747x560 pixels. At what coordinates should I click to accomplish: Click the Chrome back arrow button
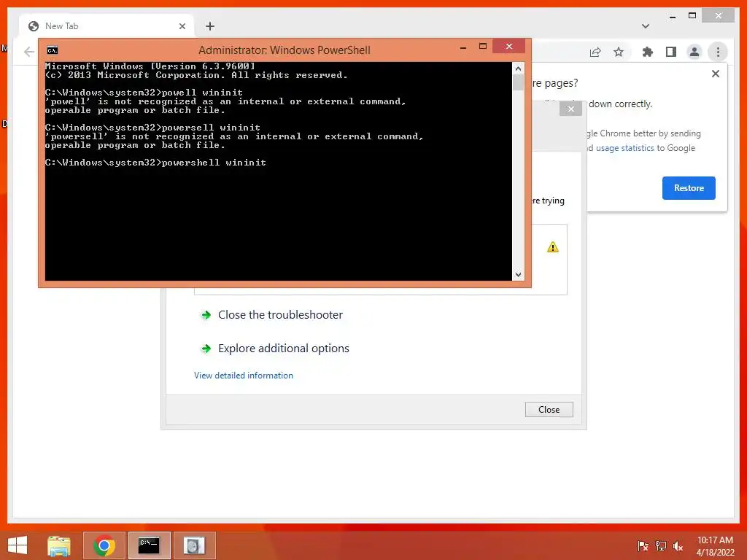(29, 52)
